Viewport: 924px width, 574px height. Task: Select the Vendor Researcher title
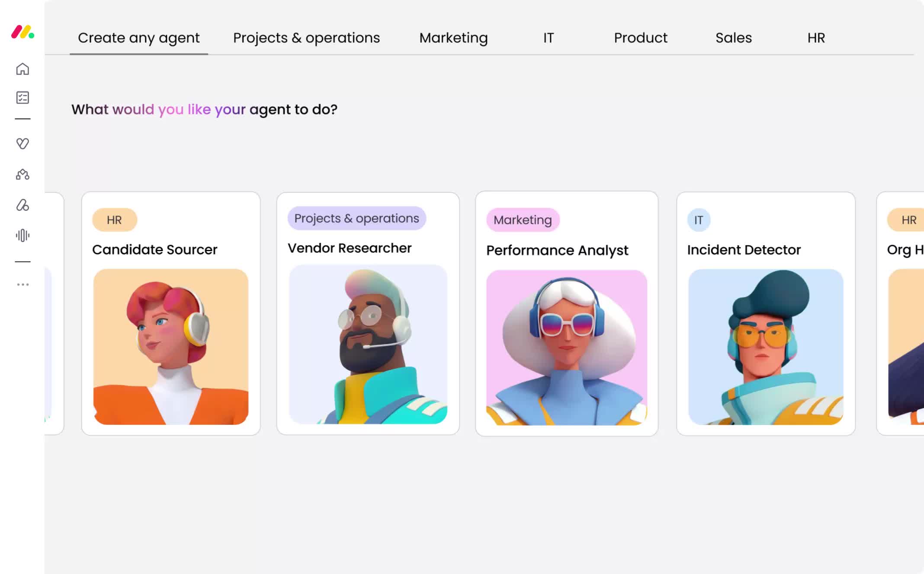click(x=350, y=248)
